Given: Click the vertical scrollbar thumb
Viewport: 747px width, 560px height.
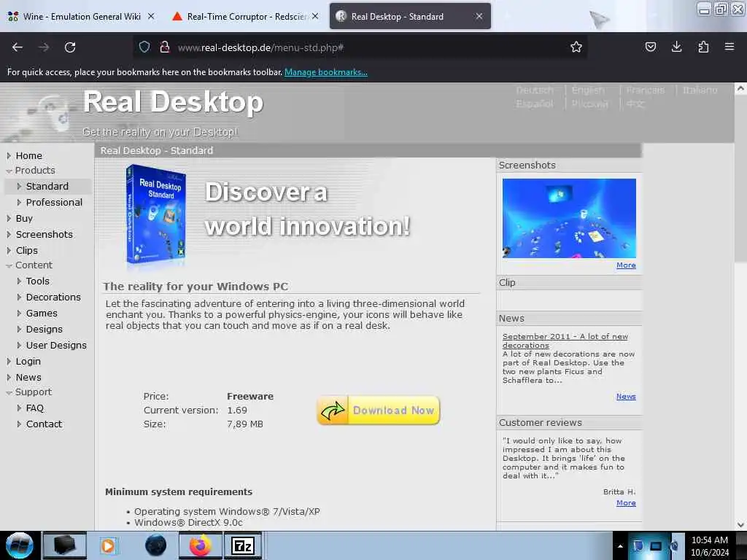Looking at the screenshot, I should click(740, 178).
